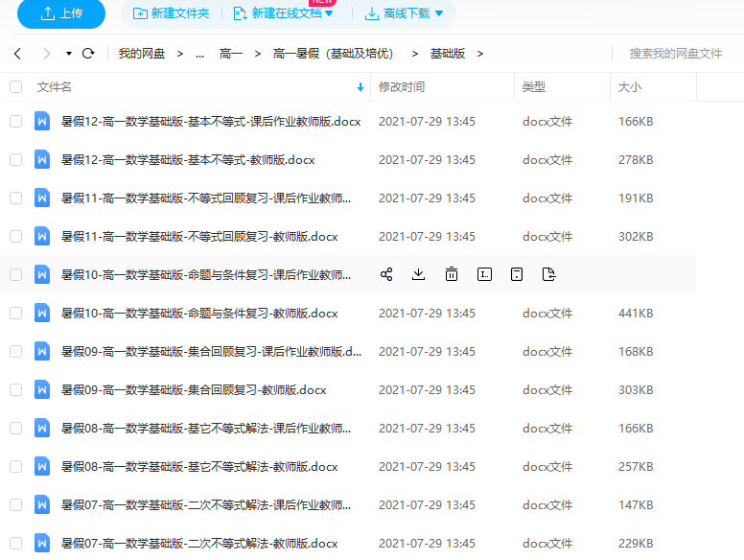Click the download icon on the 暑假10 row
744x560 pixels.
click(x=418, y=274)
